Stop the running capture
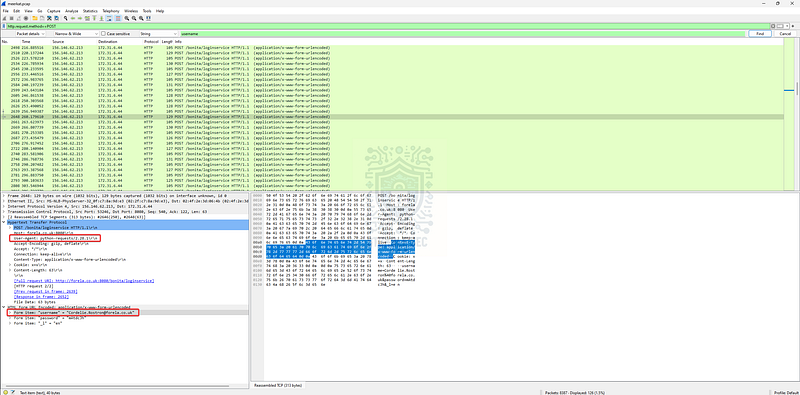This screenshot has width=800, height=395. coord(11,18)
